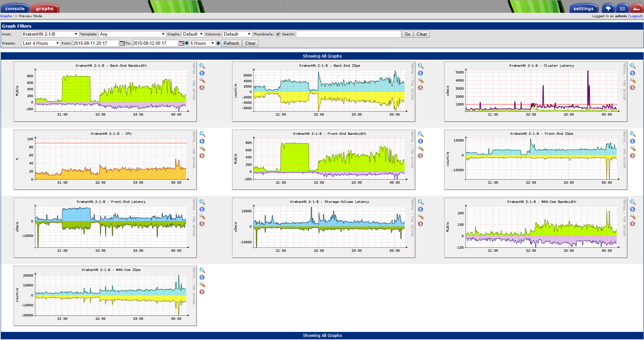
Task: Open the settings tab
Action: (583, 8)
